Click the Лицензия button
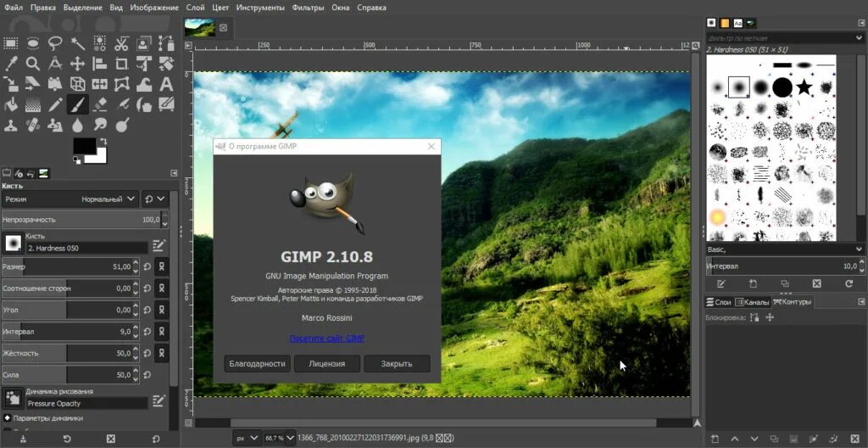Viewport: 868px width, 448px height. pyautogui.click(x=327, y=364)
